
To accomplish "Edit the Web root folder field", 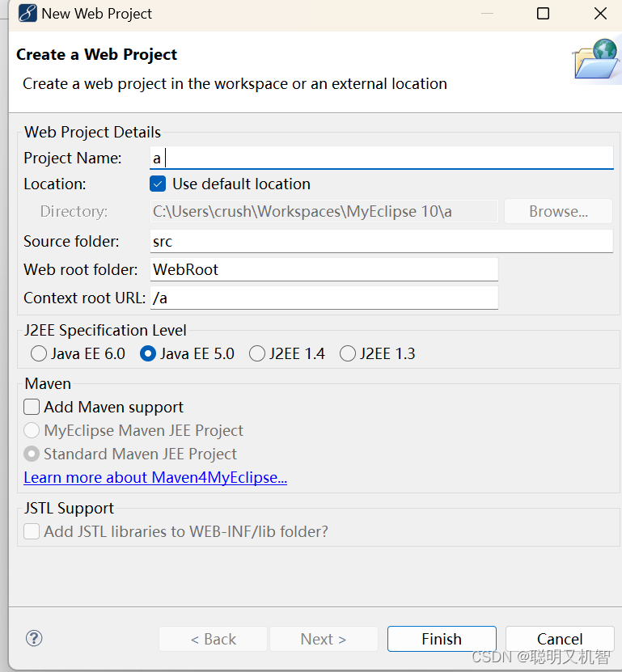I will pos(324,269).
